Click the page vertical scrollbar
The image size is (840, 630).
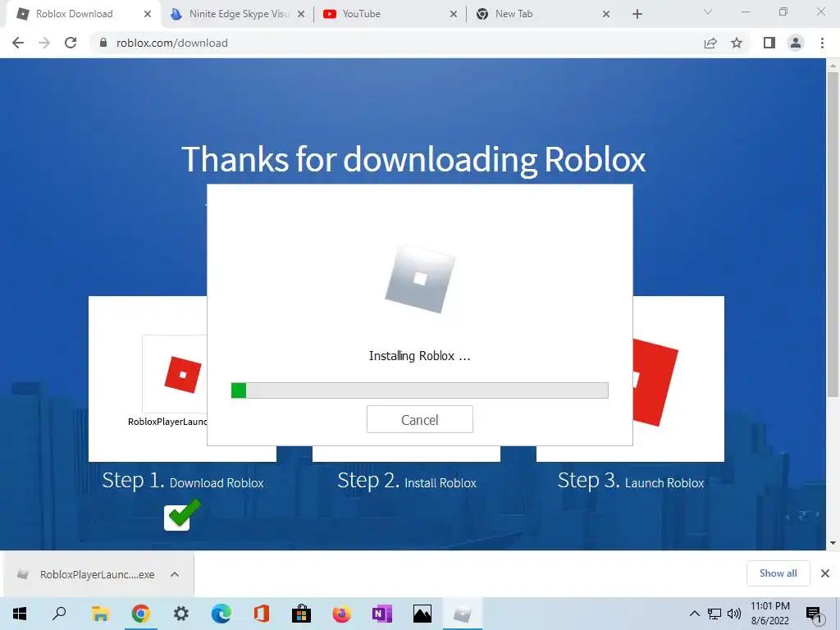click(x=833, y=234)
